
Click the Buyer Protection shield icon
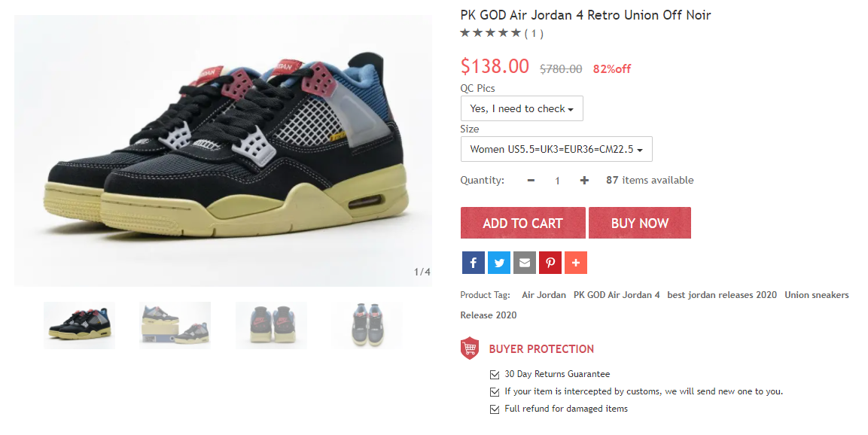(470, 348)
